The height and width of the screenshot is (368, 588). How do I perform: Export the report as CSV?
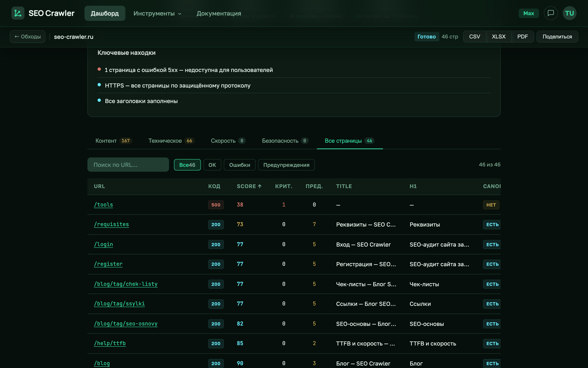point(474,37)
